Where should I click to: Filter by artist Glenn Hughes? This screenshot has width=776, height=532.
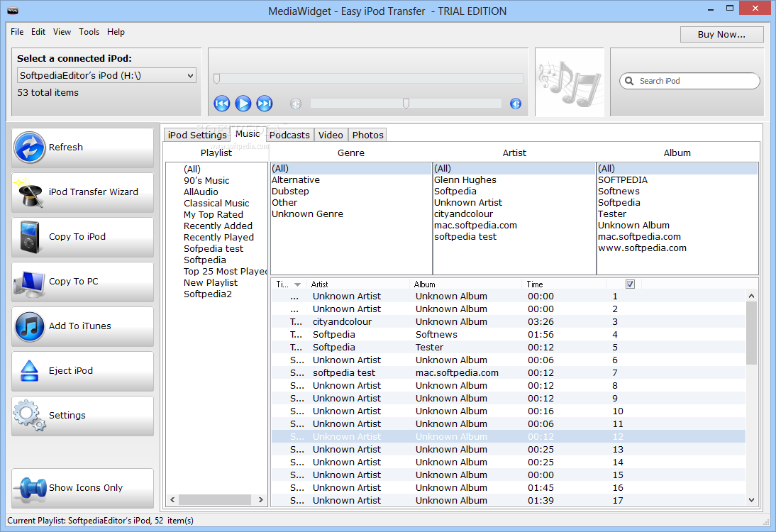tap(465, 180)
